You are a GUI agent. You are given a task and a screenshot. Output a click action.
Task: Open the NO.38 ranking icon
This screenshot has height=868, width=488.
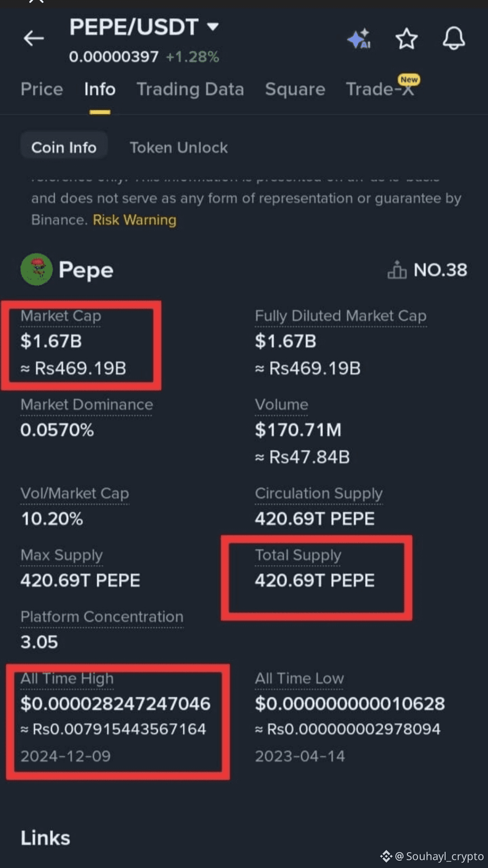coord(397,270)
